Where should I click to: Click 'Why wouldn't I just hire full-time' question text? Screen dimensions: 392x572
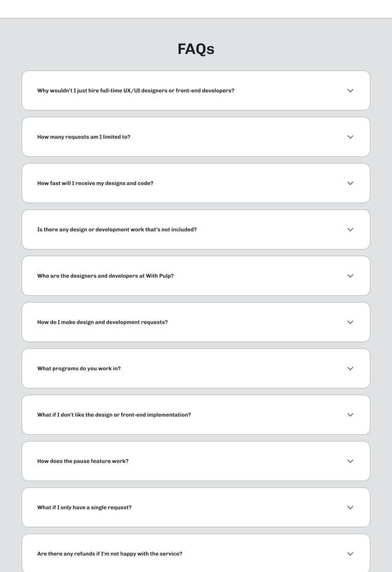[135, 91]
